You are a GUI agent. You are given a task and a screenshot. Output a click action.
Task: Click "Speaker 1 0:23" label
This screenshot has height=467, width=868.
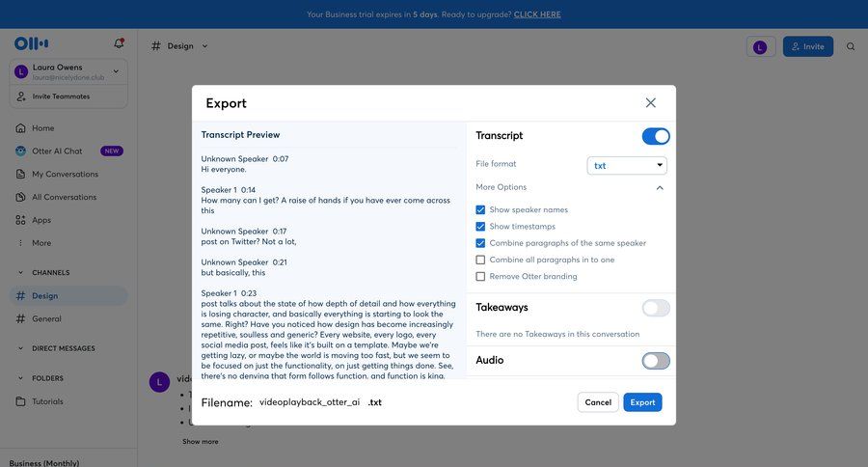click(x=229, y=293)
